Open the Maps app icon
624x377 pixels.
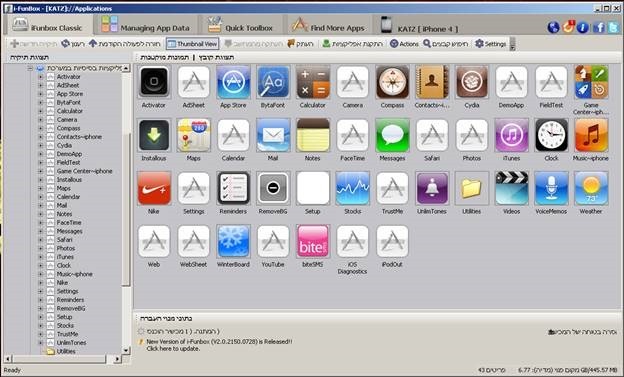[x=194, y=135]
